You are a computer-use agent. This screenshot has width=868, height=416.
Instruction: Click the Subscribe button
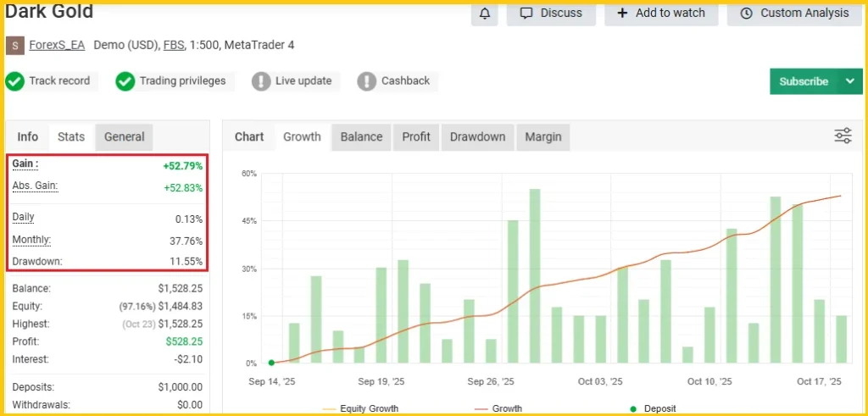point(804,81)
